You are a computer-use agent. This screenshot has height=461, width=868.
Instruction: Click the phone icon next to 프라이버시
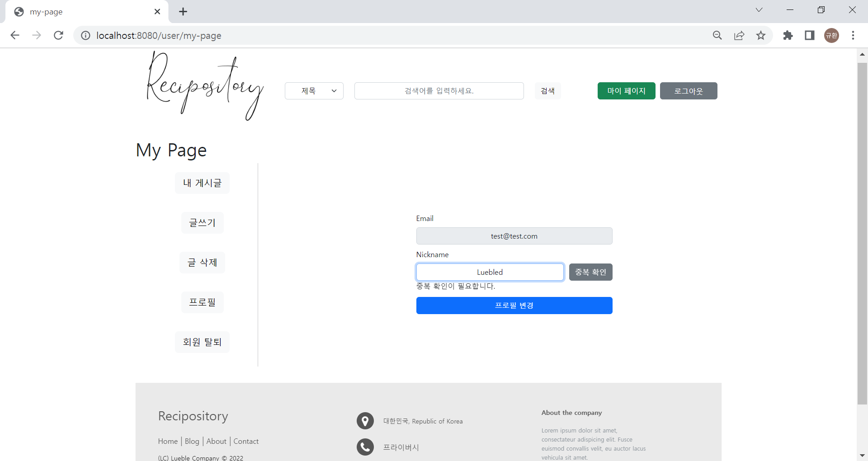point(365,447)
